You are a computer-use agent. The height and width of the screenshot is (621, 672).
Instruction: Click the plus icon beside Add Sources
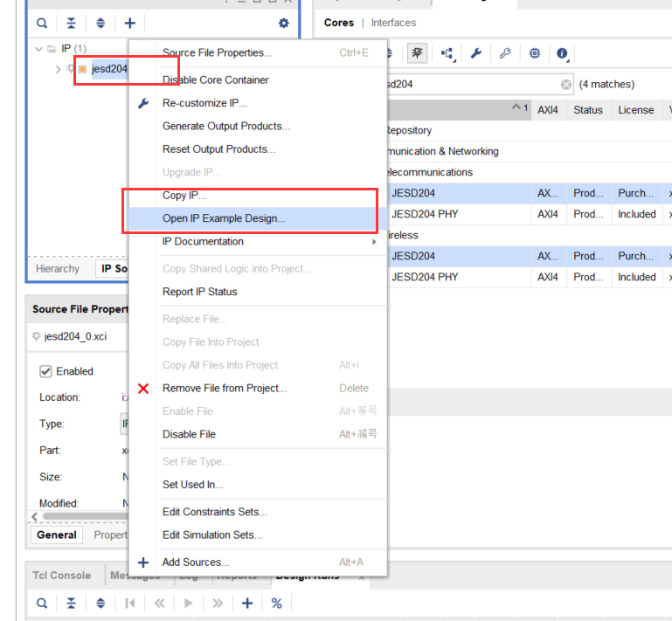143,562
